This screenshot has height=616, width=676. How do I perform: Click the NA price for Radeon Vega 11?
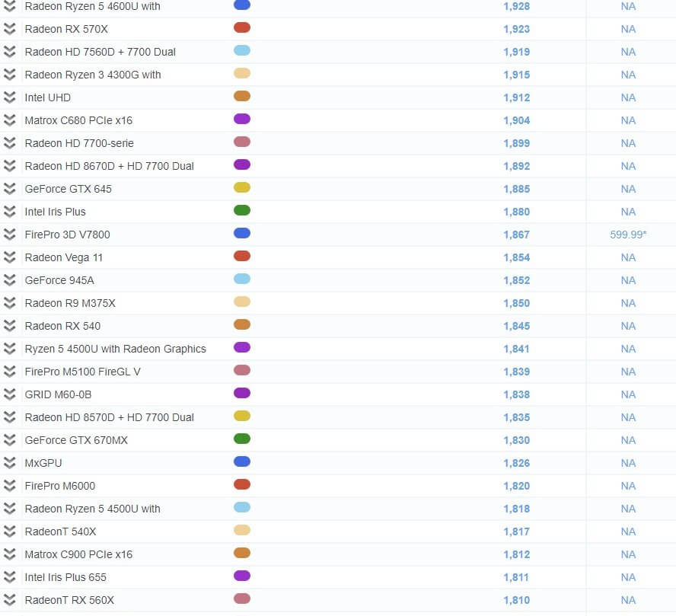tap(628, 257)
